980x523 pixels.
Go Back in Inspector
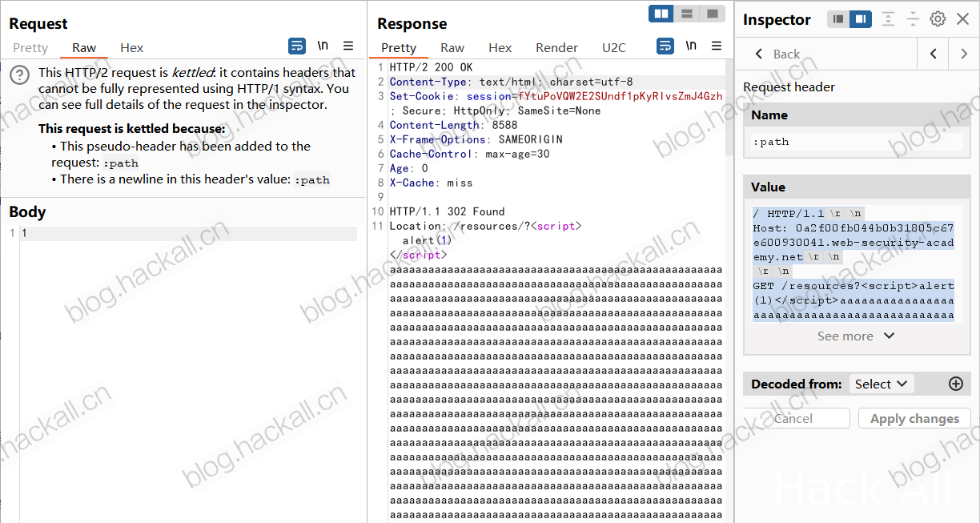(x=777, y=54)
